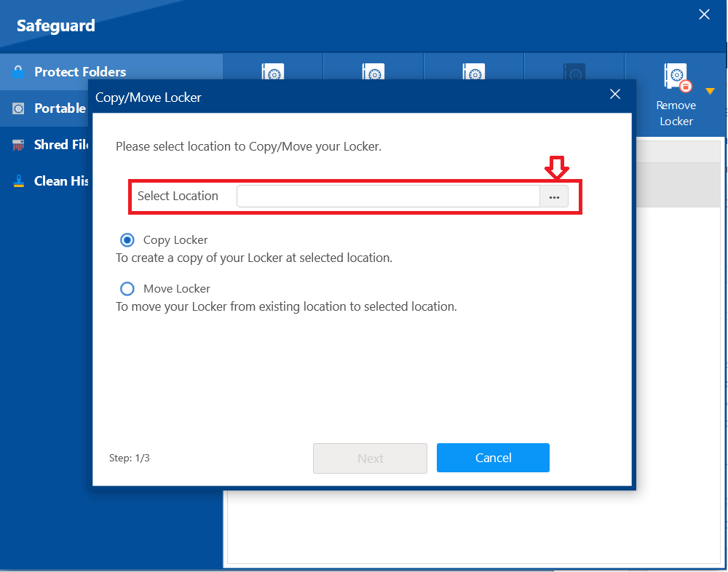Click into the Select Location path field

(x=388, y=197)
